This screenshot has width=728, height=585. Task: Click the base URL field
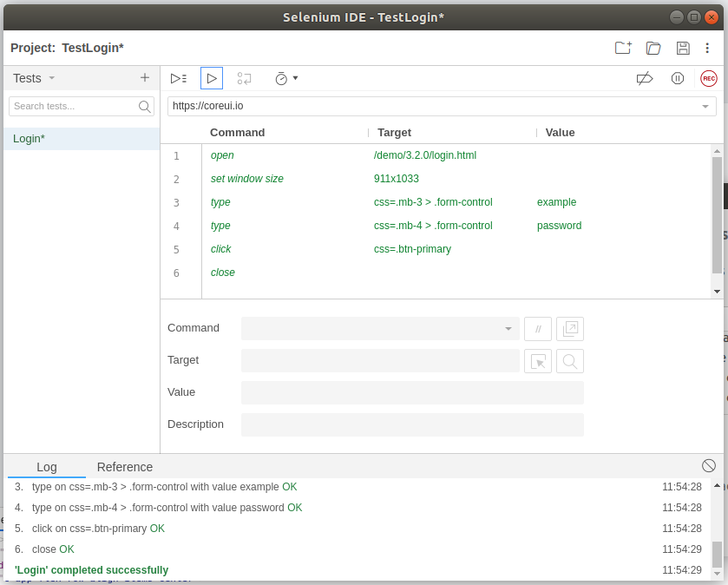pos(442,106)
